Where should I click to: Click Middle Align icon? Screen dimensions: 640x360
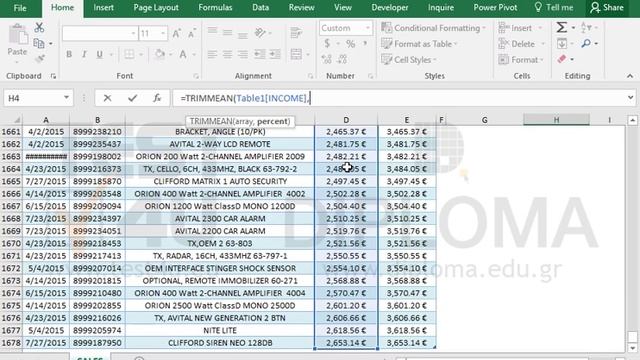click(227, 33)
